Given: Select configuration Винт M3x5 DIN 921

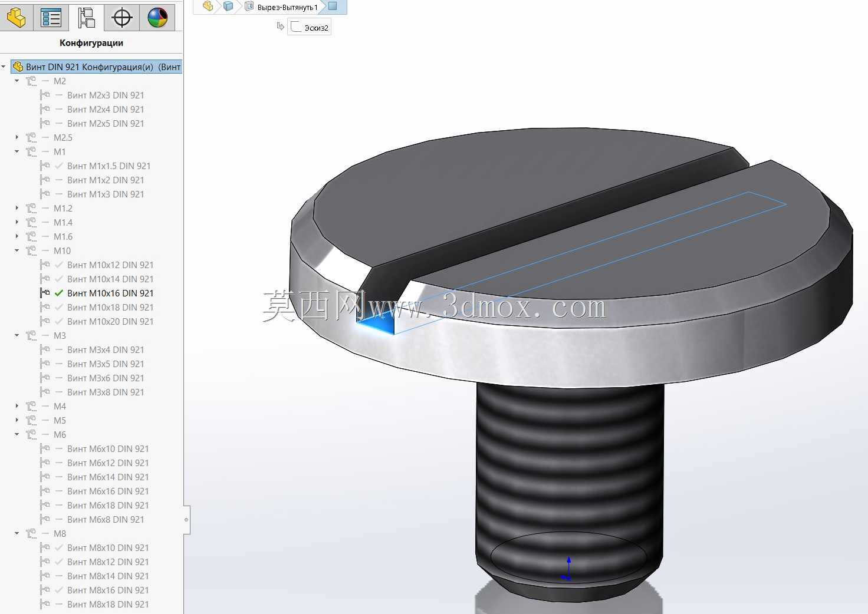Looking at the screenshot, I should 106,364.
